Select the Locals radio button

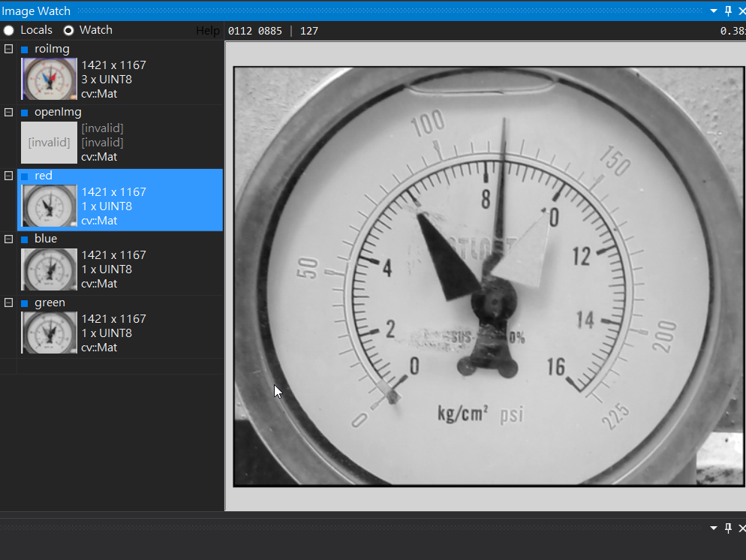tap(8, 31)
